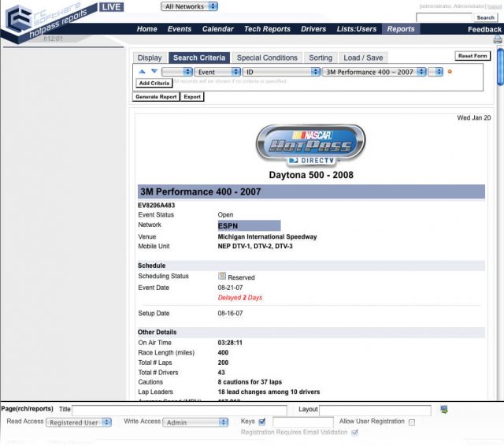This screenshot has height=446, width=504.
Task: Toggle Registration Requires Email Validation checkbox
Action: [x=354, y=433]
